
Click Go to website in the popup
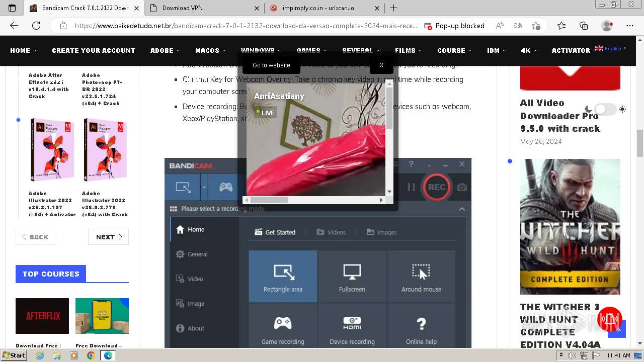click(x=271, y=65)
